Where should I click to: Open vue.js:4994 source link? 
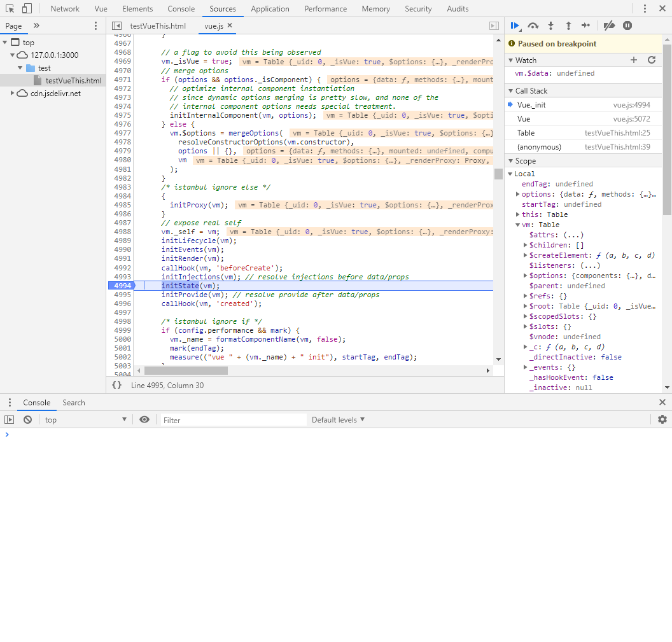[631, 105]
